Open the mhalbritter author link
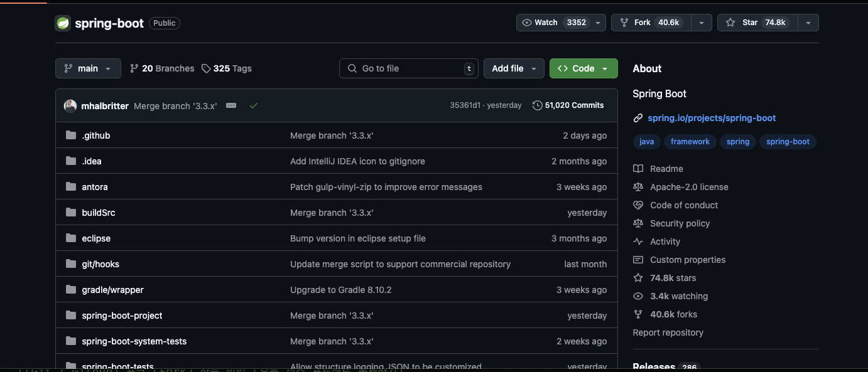The width and height of the screenshot is (868, 372). [105, 105]
